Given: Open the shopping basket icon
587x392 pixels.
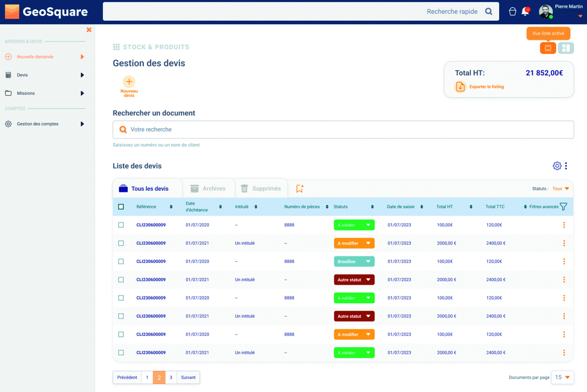Looking at the screenshot, I should click(x=513, y=12).
